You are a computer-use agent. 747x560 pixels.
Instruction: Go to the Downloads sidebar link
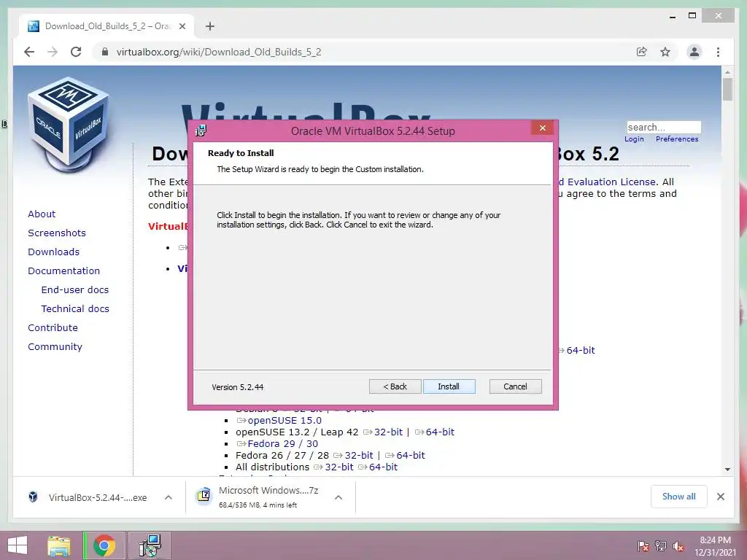[53, 252]
